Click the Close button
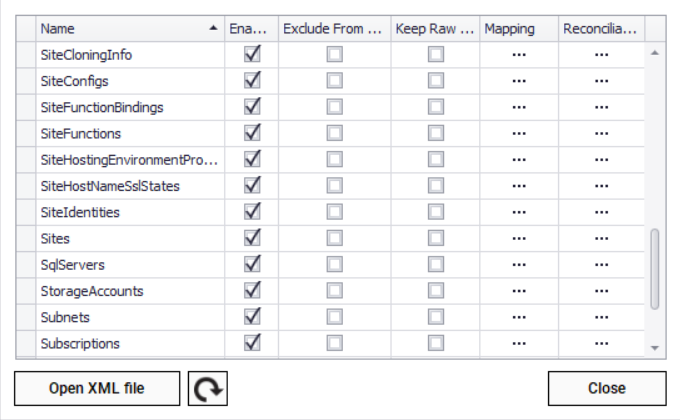This screenshot has width=680, height=420. [607, 388]
